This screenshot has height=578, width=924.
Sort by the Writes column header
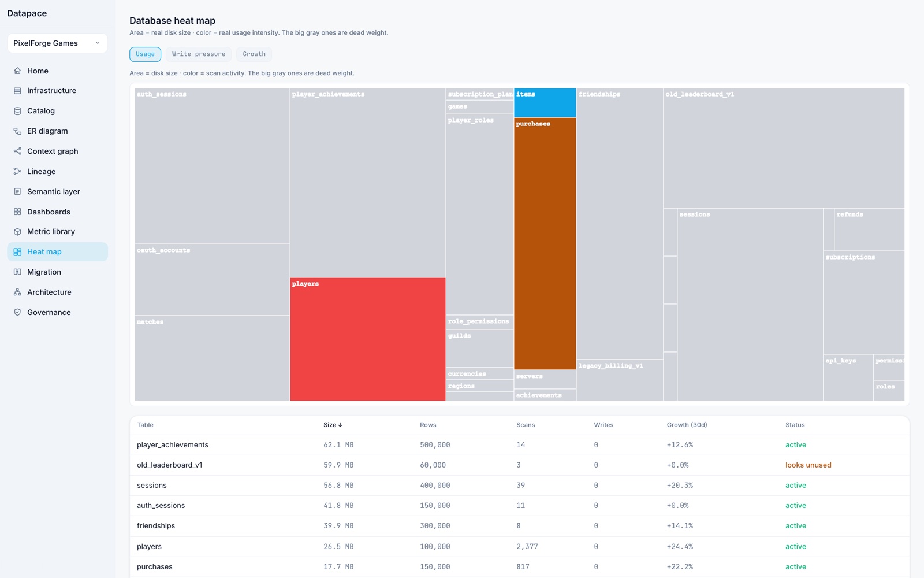(603, 425)
